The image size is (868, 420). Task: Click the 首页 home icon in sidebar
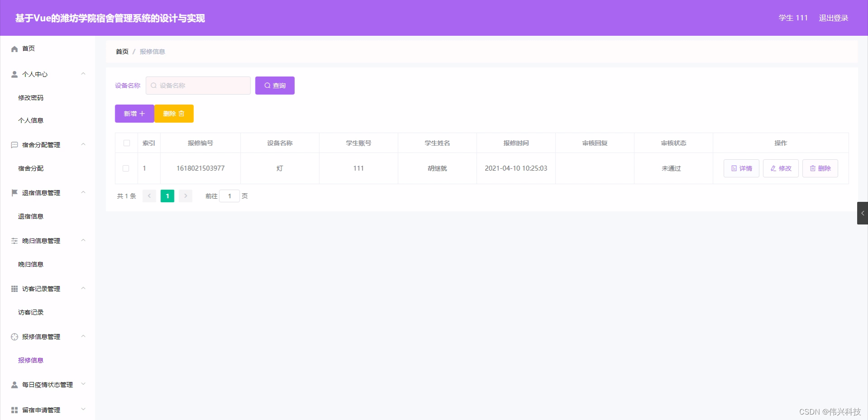pos(14,48)
